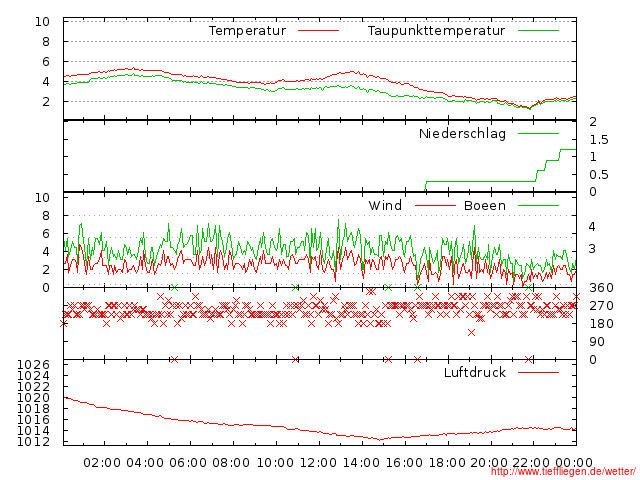Click the 22:00 time axis label
Image resolution: width=640 pixels, height=480 pixels.
tap(531, 463)
